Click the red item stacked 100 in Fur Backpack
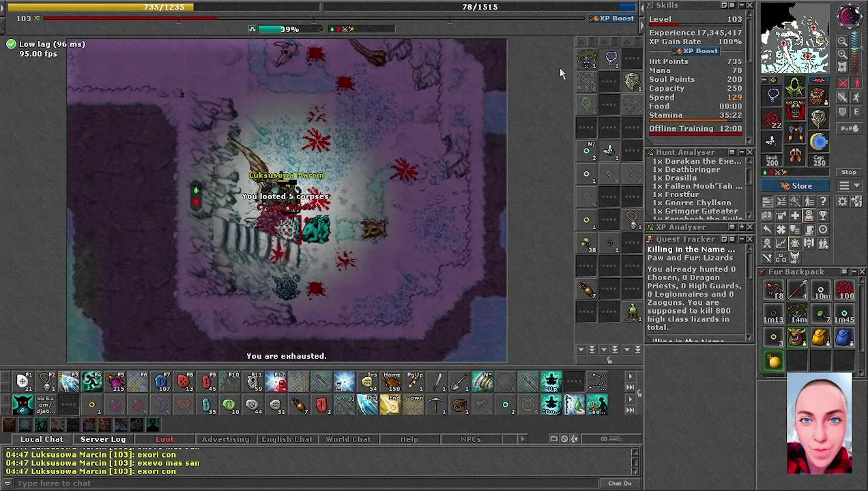The width and height of the screenshot is (868, 491). click(x=844, y=291)
